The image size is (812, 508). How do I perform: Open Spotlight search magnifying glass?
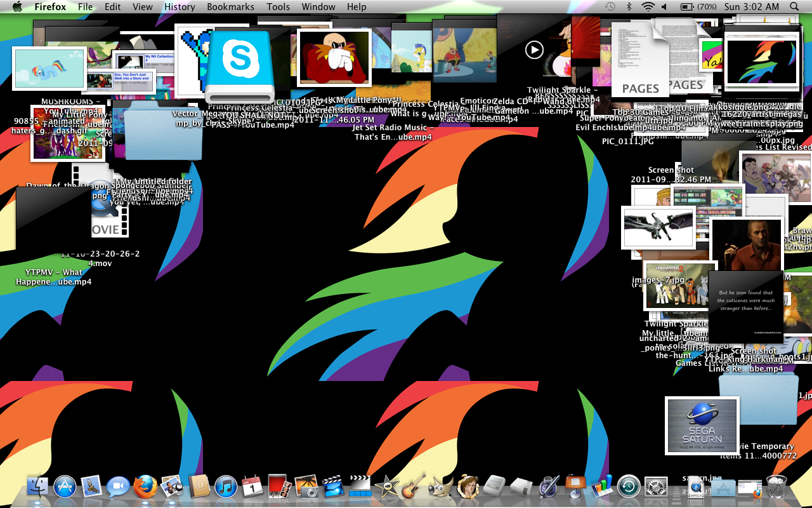(x=794, y=7)
